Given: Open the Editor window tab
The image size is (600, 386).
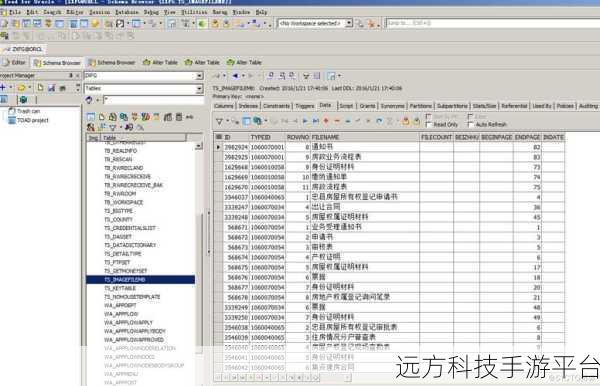Looking at the screenshot, I should click(15, 62).
